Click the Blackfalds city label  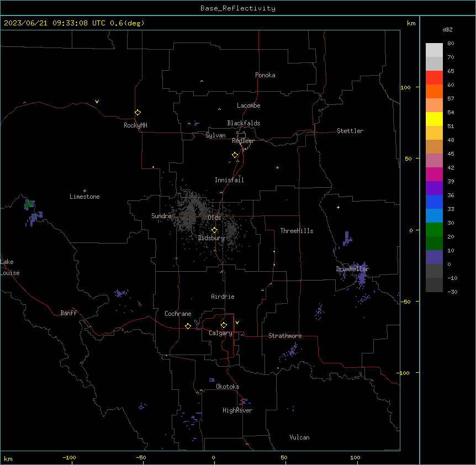pos(244,123)
